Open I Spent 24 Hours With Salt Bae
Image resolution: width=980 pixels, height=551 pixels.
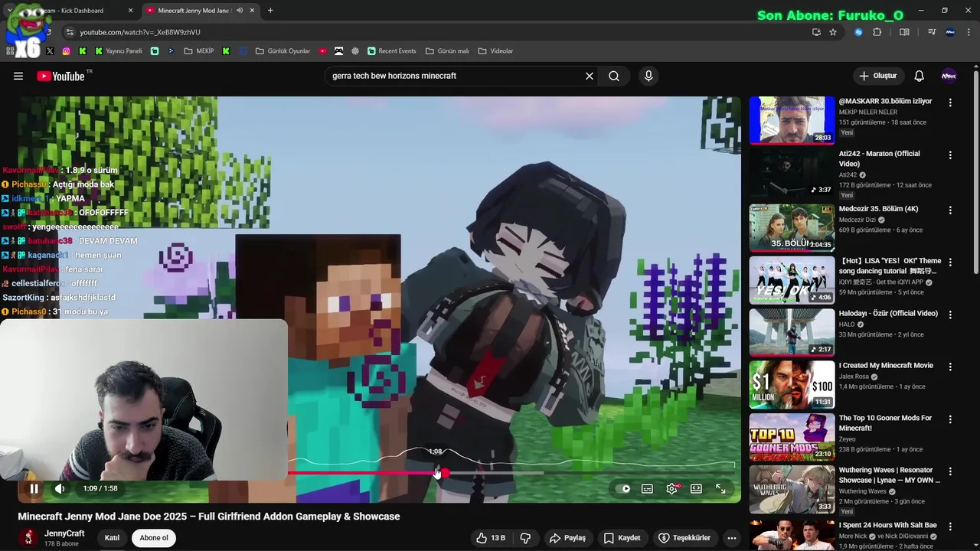pos(887,525)
